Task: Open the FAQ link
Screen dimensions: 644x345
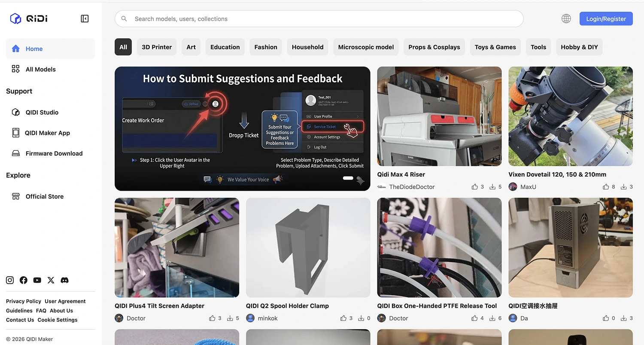Action: [x=41, y=311]
